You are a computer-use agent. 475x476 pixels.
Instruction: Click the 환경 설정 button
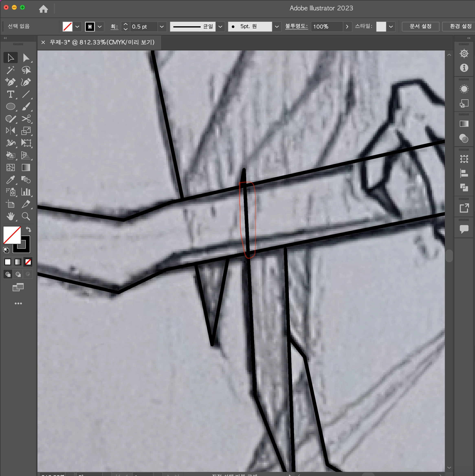point(460,26)
